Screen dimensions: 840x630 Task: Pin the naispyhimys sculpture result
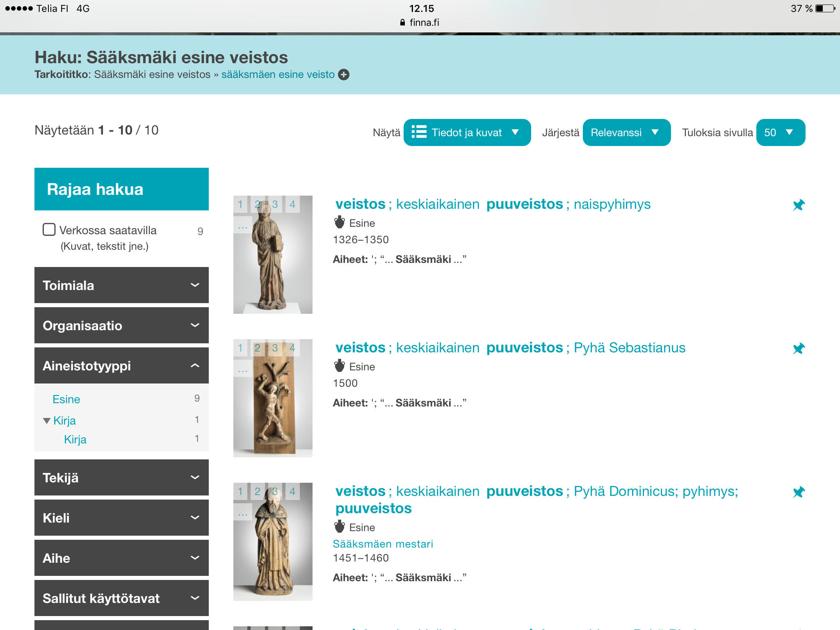[799, 205]
